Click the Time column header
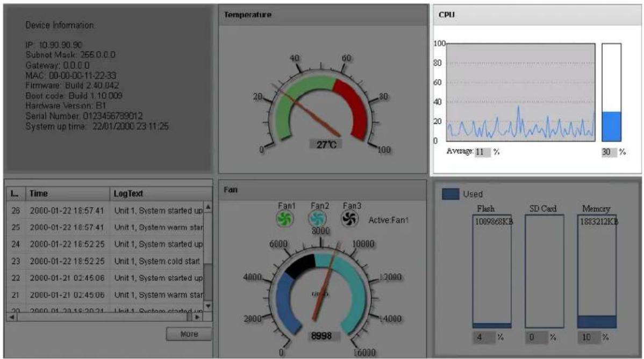This screenshot has height=359, width=644. (68, 193)
